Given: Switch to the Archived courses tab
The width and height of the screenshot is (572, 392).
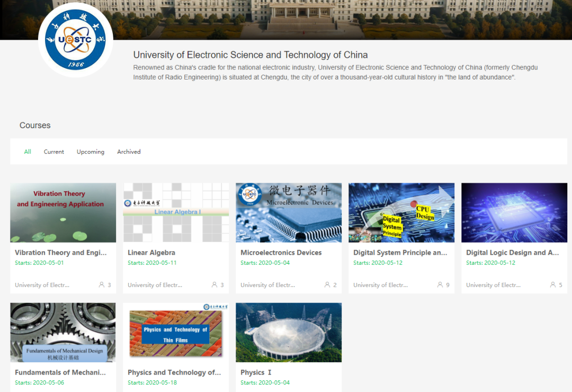Looking at the screenshot, I should pyautogui.click(x=129, y=152).
